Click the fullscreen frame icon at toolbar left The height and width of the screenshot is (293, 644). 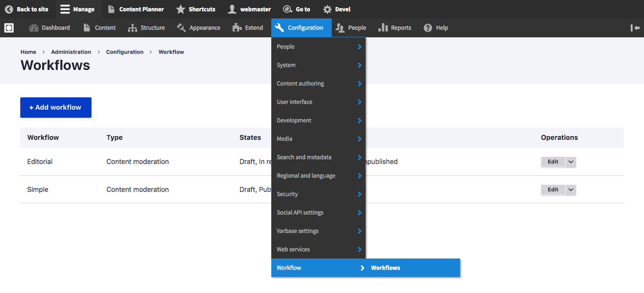(x=9, y=28)
